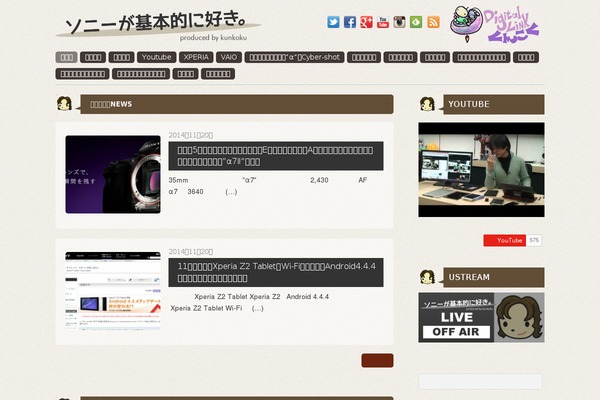Click the site title logo banner

[x=158, y=24]
